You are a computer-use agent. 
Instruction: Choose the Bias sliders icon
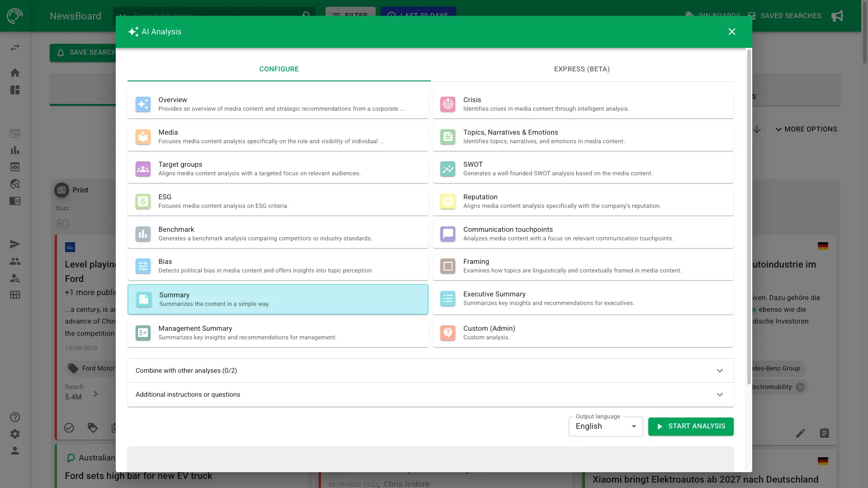pyautogui.click(x=143, y=266)
